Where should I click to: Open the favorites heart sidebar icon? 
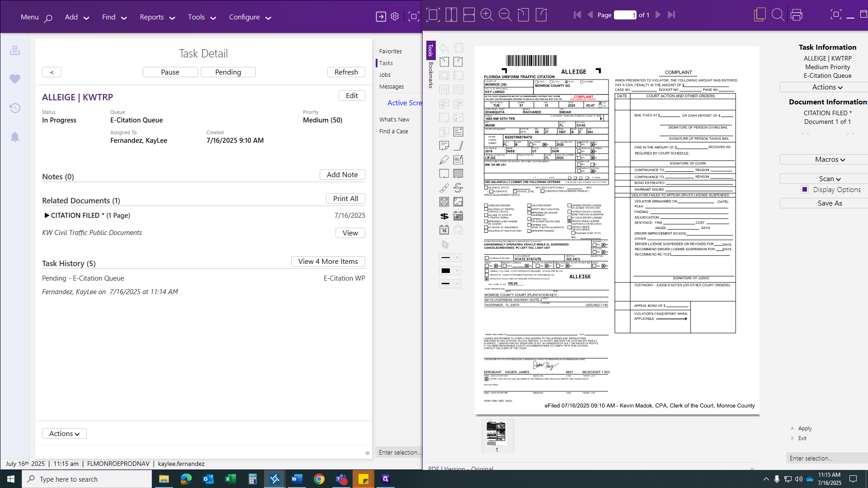15,79
